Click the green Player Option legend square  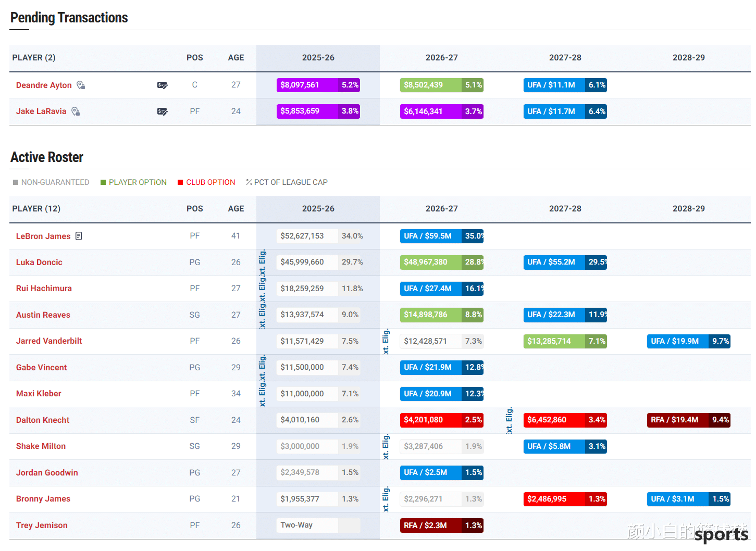(x=103, y=182)
